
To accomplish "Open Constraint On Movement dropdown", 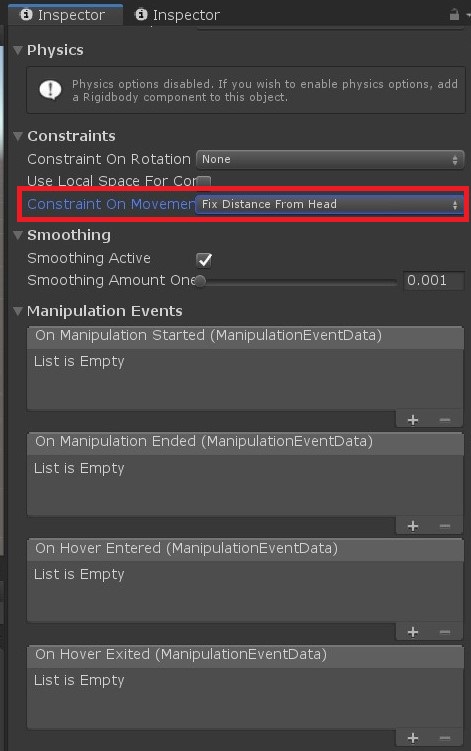I will tap(330, 205).
